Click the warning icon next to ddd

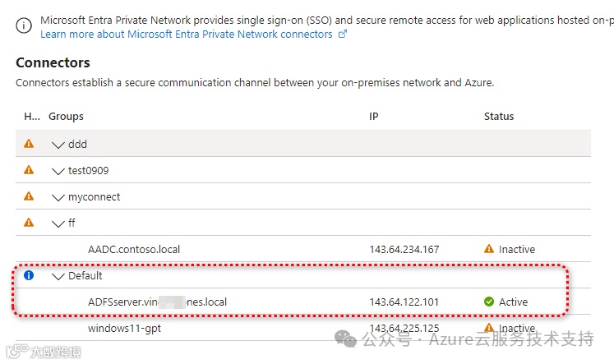point(29,144)
